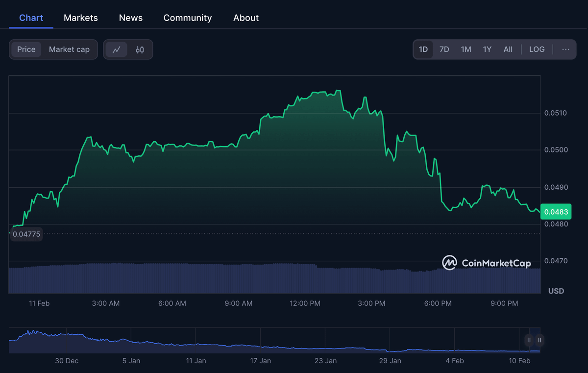Switch to line chart view icon
The height and width of the screenshot is (373, 588).
point(117,50)
